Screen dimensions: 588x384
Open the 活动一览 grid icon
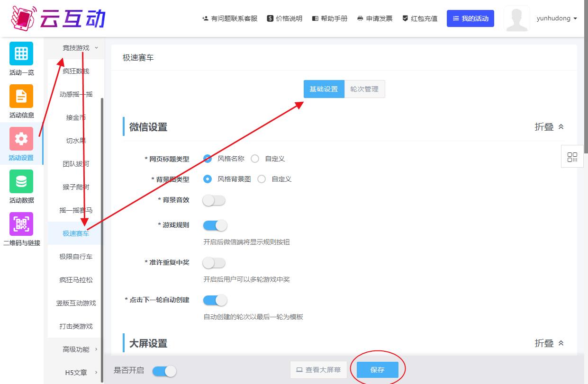click(21, 54)
